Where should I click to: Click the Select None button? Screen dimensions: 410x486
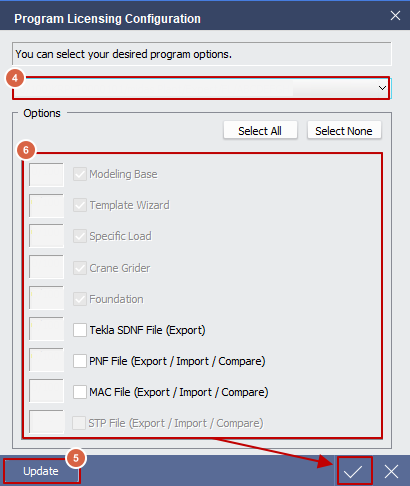click(x=344, y=130)
